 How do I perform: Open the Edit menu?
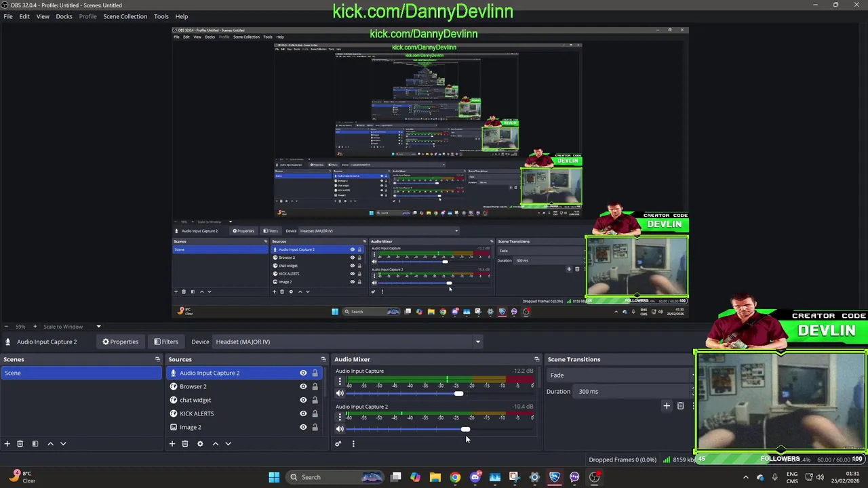click(x=24, y=16)
